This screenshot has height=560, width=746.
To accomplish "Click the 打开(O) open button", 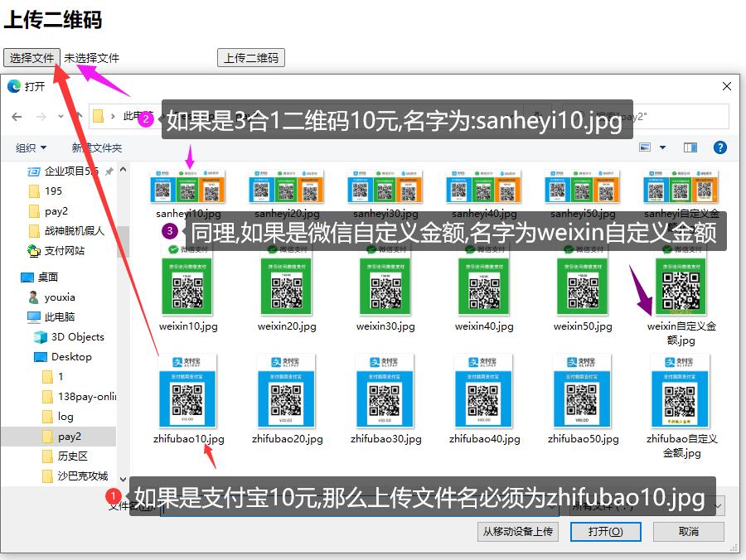I will click(x=606, y=532).
